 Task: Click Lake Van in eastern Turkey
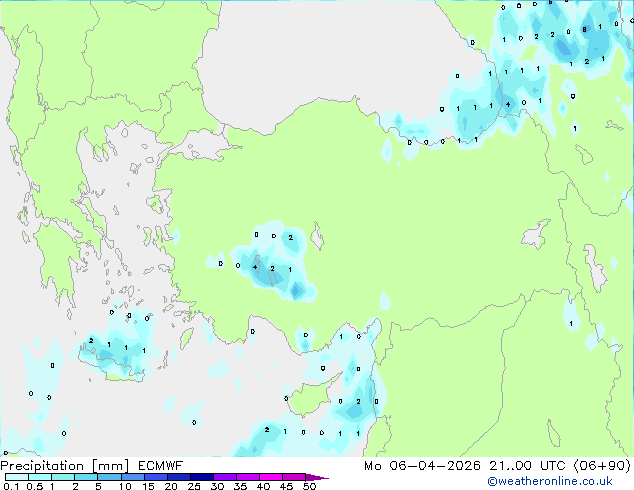point(536,235)
